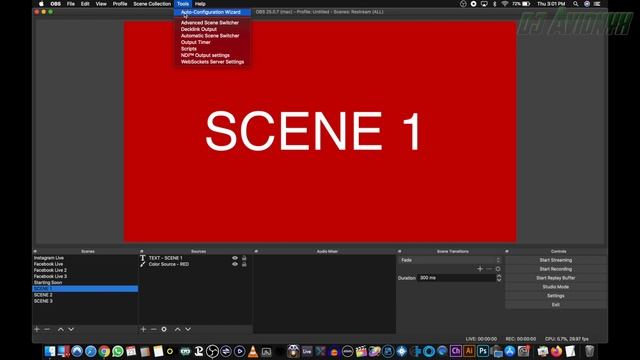Hide the Color Source - RED source
The image size is (640, 360).
click(235, 264)
